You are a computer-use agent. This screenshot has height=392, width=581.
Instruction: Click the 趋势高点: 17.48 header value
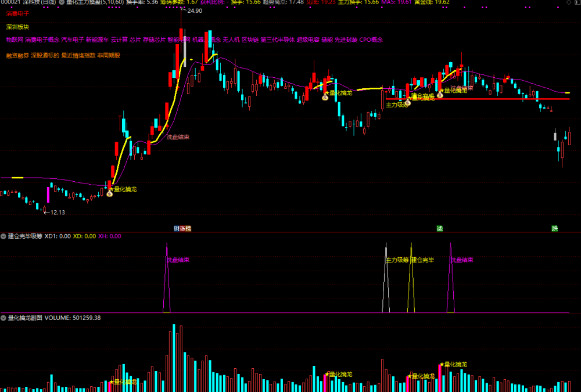283,2
